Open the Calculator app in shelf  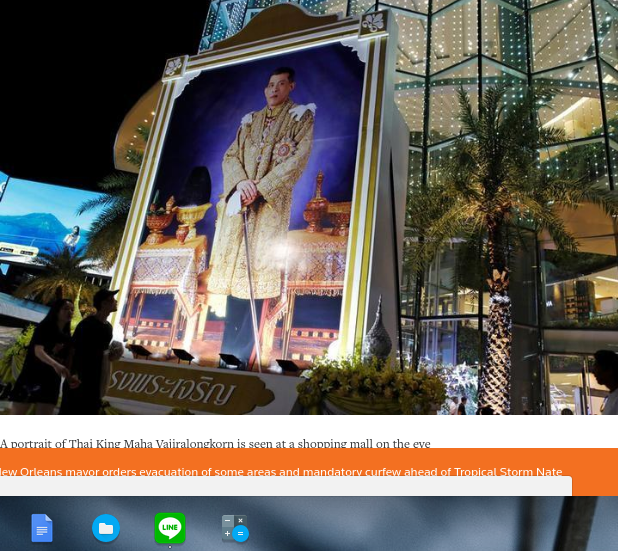235,528
